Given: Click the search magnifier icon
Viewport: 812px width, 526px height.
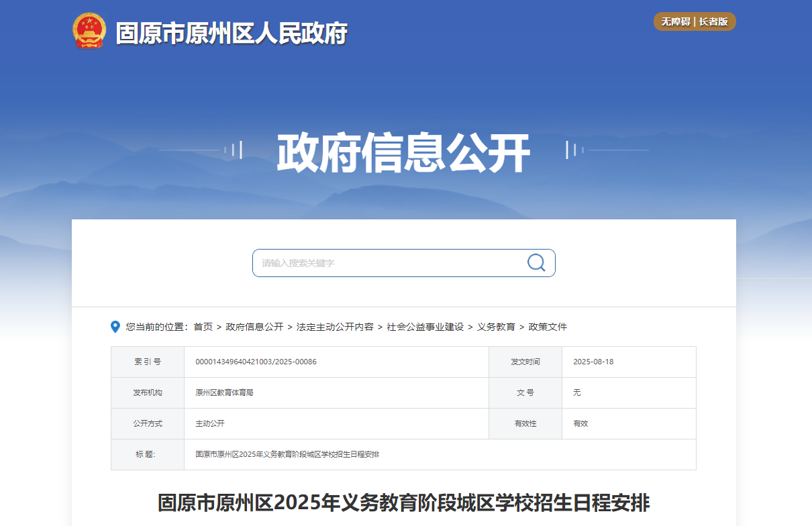Looking at the screenshot, I should (x=536, y=262).
